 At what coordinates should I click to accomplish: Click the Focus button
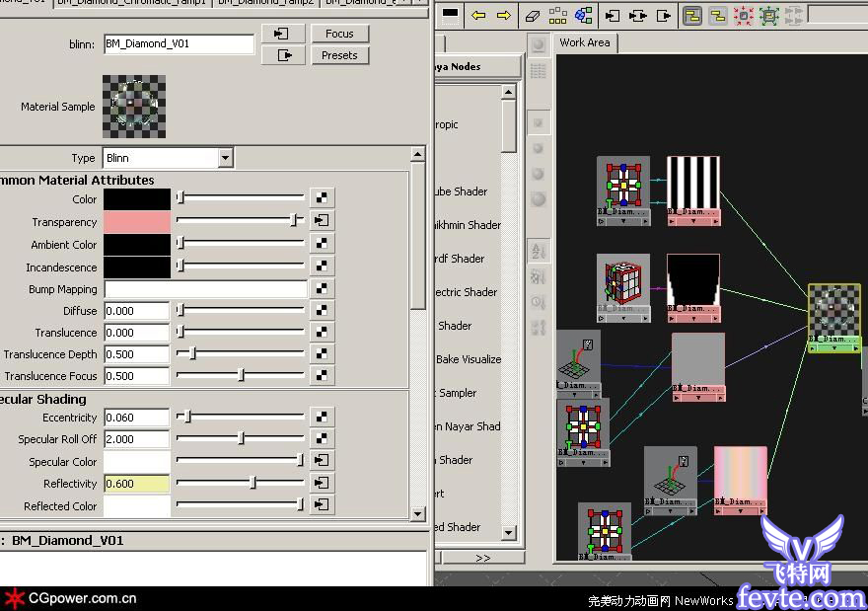point(339,34)
